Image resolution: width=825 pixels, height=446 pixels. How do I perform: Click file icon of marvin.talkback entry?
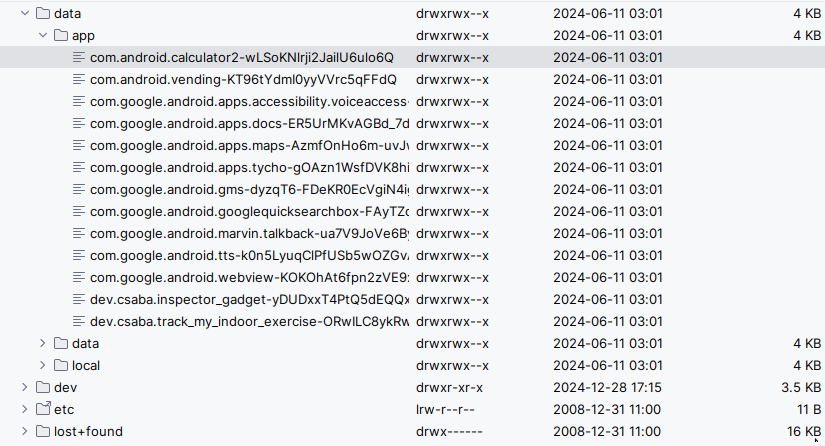click(x=79, y=234)
